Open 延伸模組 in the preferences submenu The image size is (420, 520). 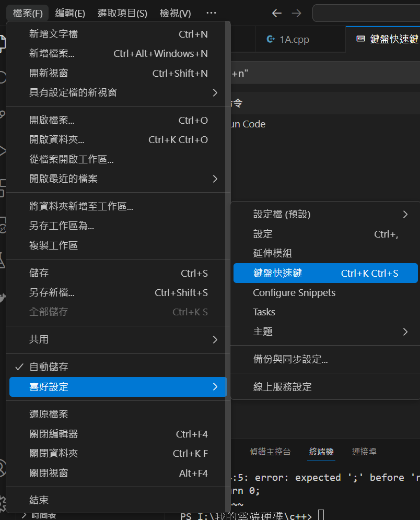(325, 253)
